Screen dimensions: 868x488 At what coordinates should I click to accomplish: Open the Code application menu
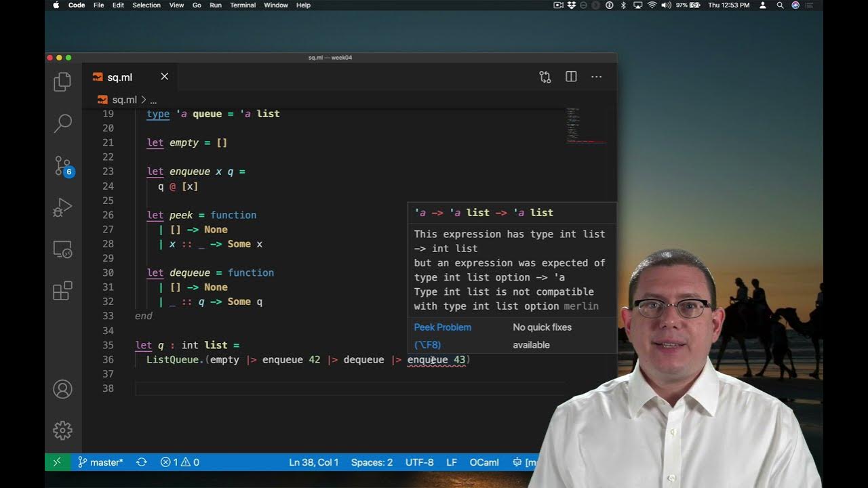point(77,5)
